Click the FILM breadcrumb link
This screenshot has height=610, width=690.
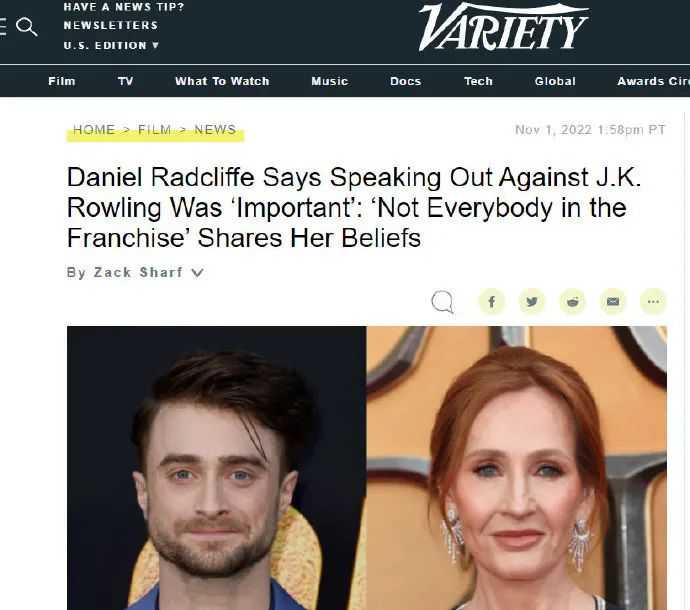click(154, 130)
